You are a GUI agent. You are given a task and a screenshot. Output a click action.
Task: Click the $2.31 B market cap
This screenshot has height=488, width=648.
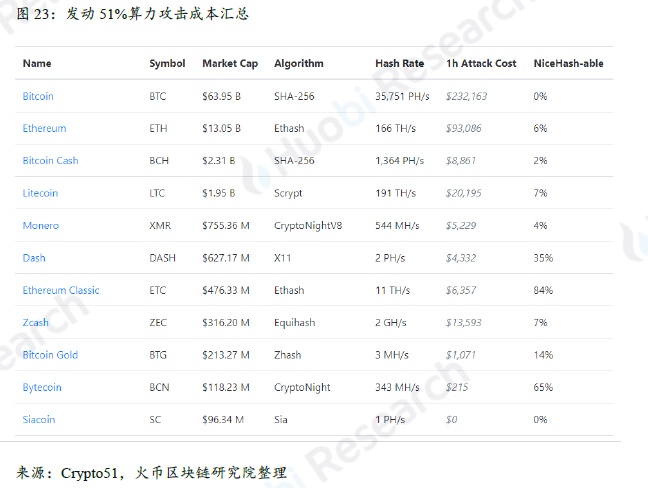pos(219,161)
